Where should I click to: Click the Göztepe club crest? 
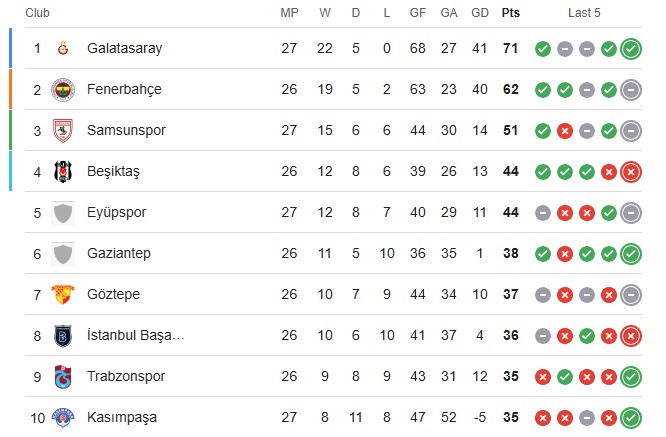63,295
